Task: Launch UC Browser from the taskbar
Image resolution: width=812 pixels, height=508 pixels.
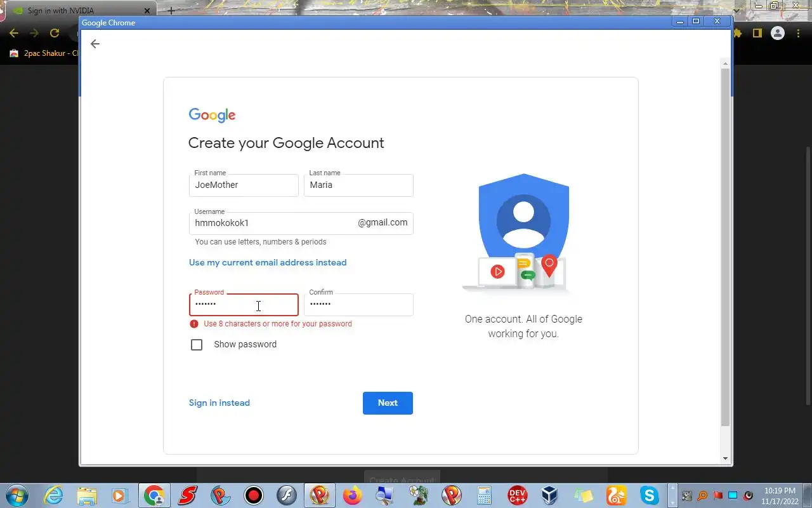Action: pyautogui.click(x=616, y=495)
